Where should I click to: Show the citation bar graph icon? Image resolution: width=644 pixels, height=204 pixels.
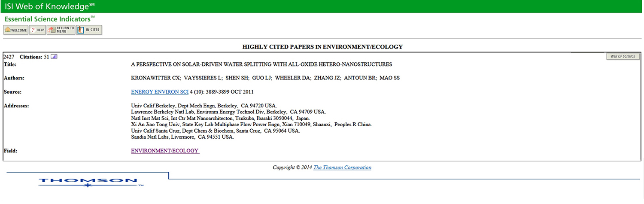pyautogui.click(x=54, y=56)
